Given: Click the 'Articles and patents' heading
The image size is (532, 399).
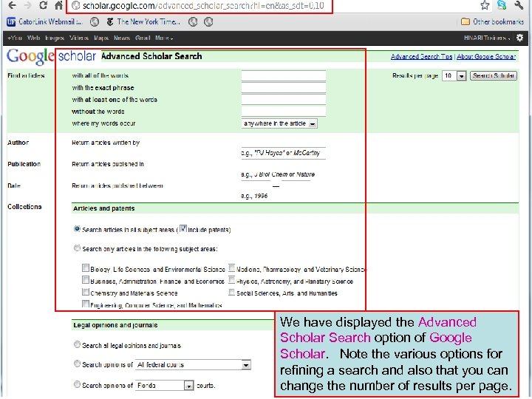Looking at the screenshot, I should click(104, 208).
